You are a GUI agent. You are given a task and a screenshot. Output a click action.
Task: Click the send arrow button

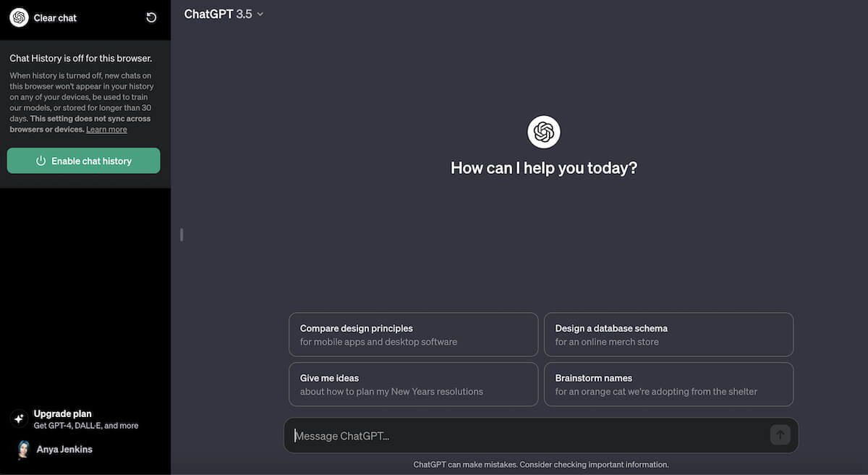780,435
